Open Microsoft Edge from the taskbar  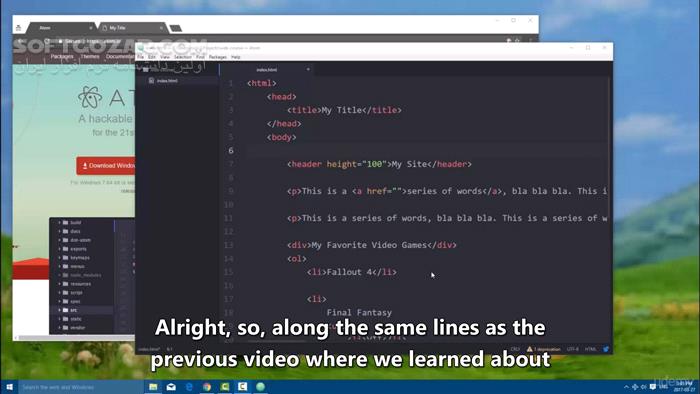(189, 387)
